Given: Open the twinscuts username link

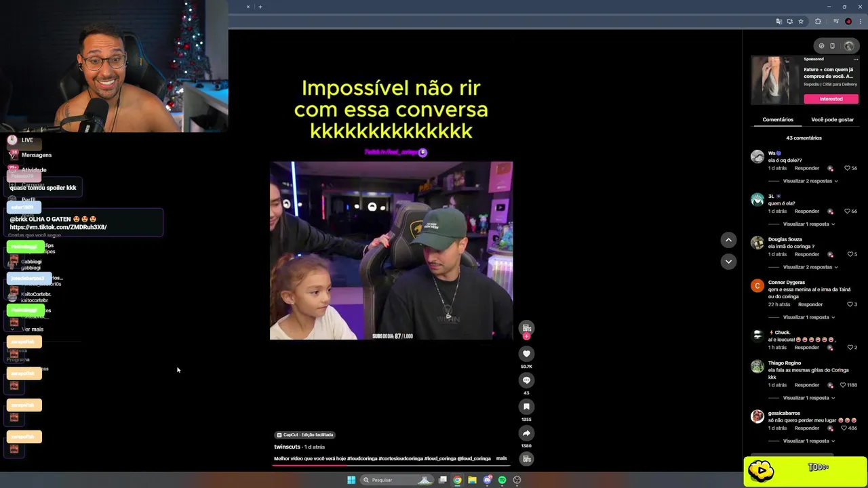Looking at the screenshot, I should [287, 447].
